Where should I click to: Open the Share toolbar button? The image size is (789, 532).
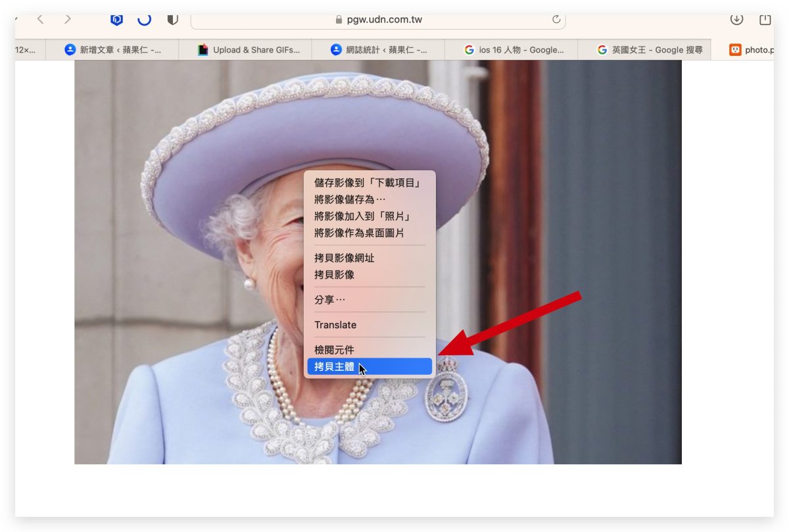(x=765, y=19)
